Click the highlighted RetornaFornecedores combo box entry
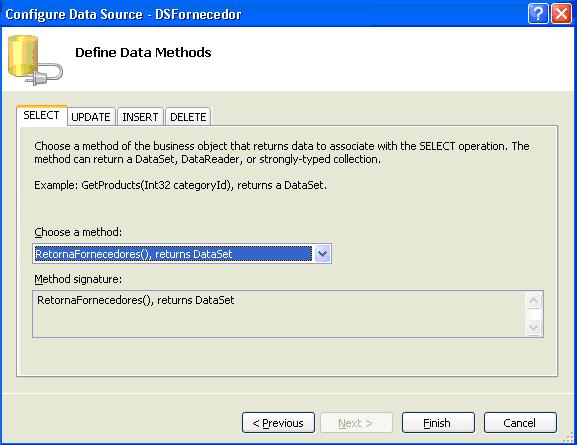577x445 pixels. [173, 254]
